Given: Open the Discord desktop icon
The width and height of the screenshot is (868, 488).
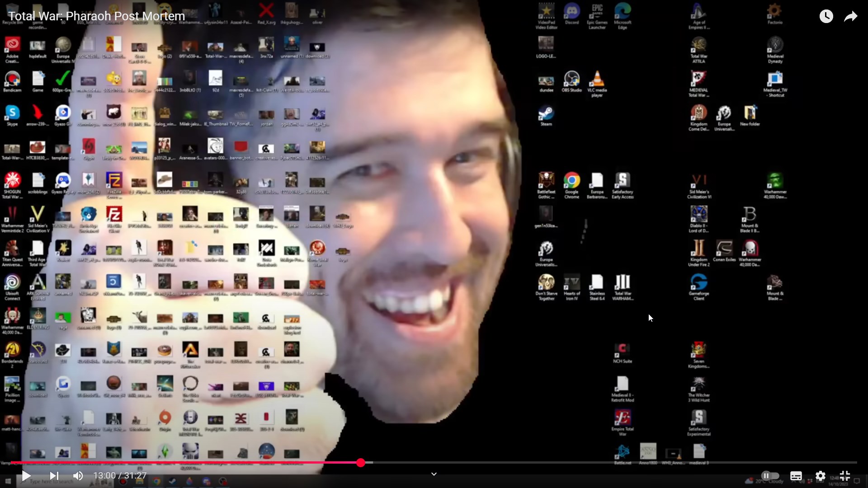Looking at the screenshot, I should (x=572, y=14).
